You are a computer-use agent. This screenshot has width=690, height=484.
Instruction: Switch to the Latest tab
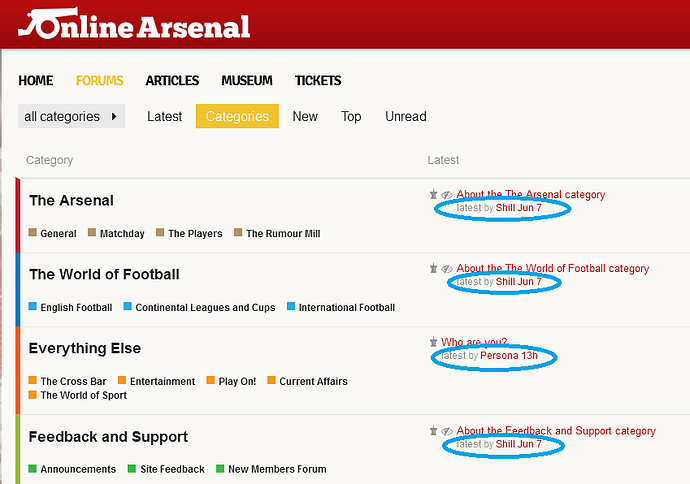[x=164, y=116]
